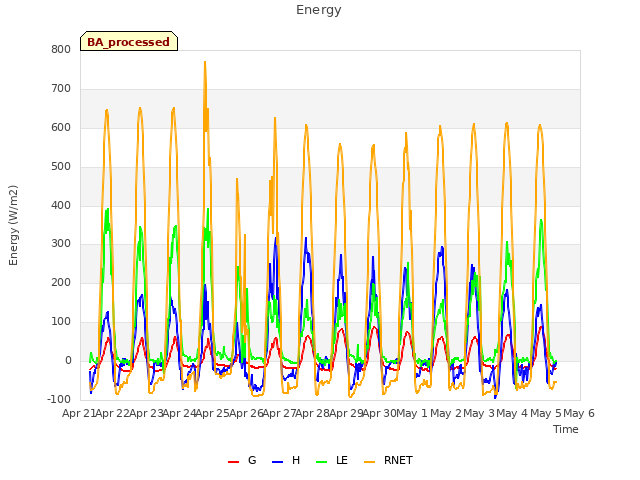
Task: Click the tallest RNET spike near 770
Action: pos(205,62)
